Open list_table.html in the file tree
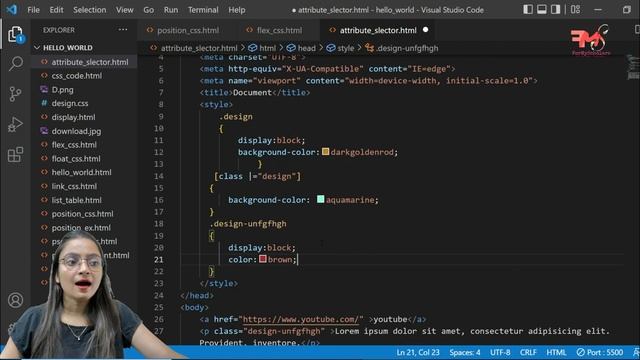 tap(76, 200)
